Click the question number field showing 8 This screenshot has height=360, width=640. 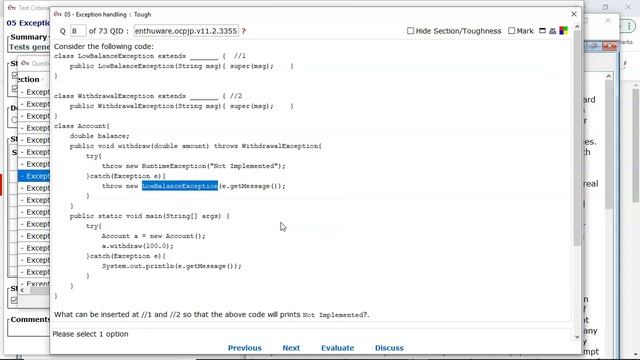point(78,31)
